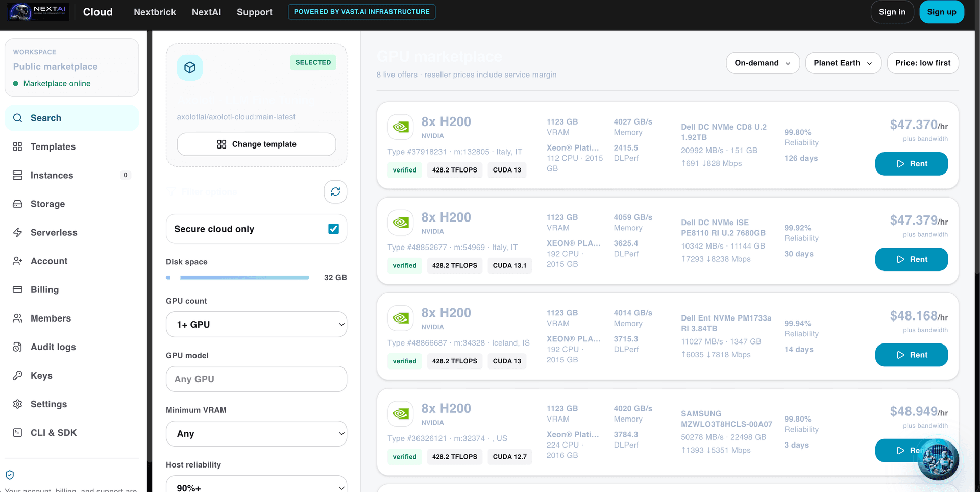Screen dimensions: 980x492
Task: Open the On-demand dropdown
Action: pos(763,63)
